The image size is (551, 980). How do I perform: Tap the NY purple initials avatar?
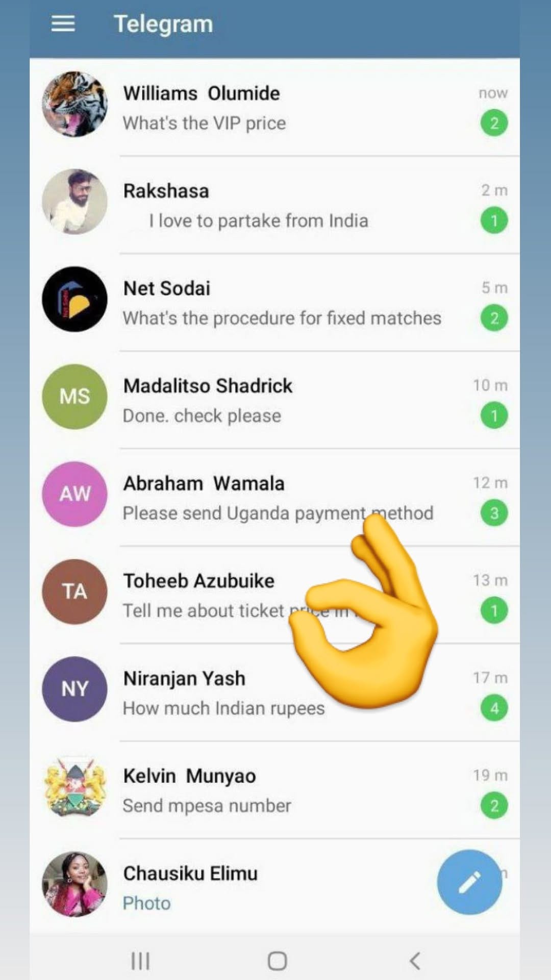(75, 689)
